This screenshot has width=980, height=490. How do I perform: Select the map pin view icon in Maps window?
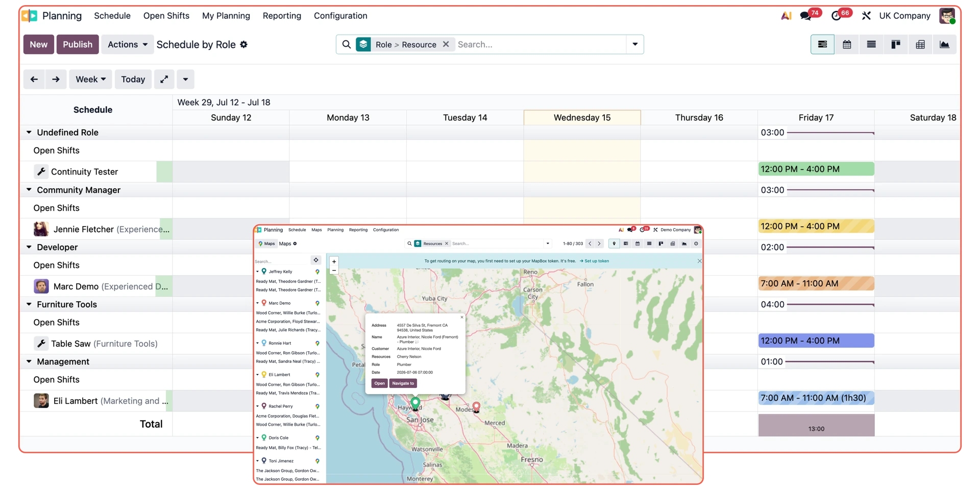coord(614,243)
